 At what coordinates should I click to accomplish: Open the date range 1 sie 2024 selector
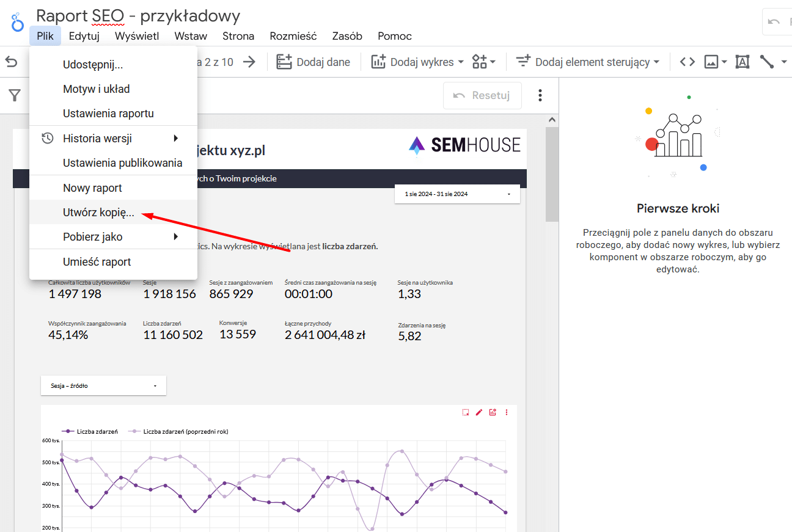[x=457, y=194]
